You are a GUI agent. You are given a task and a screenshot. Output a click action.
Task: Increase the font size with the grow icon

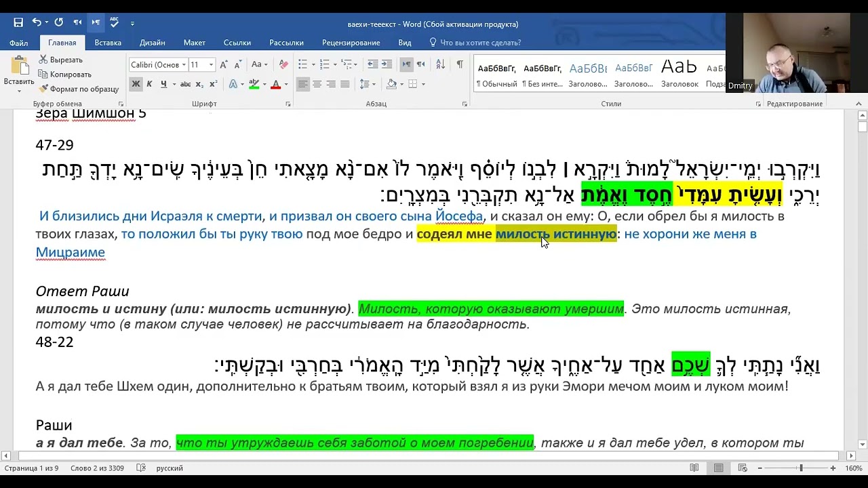coord(225,64)
